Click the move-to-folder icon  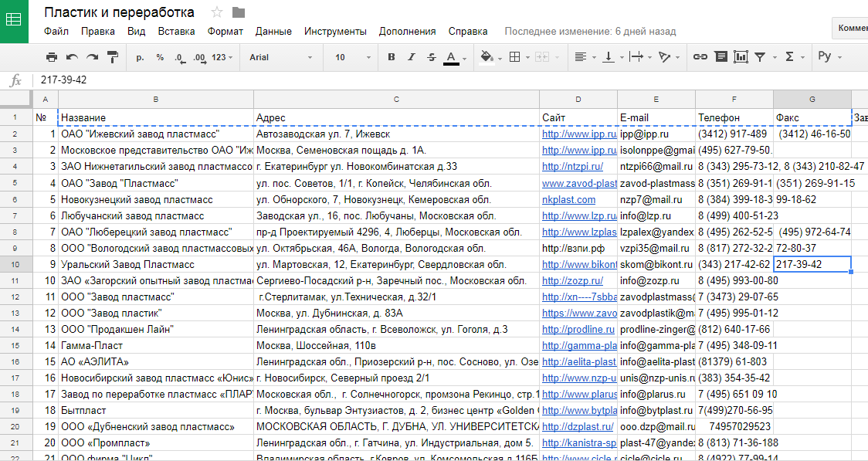click(x=239, y=12)
